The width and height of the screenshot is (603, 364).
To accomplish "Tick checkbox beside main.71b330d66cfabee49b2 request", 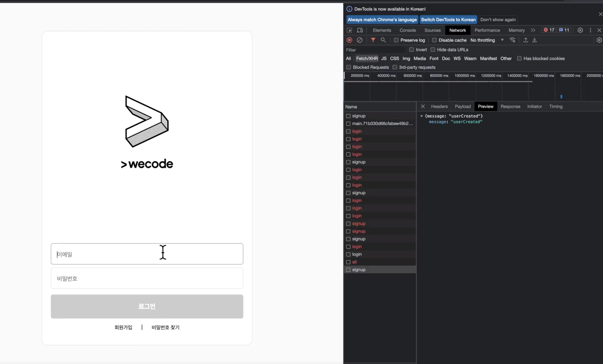I will (x=348, y=124).
